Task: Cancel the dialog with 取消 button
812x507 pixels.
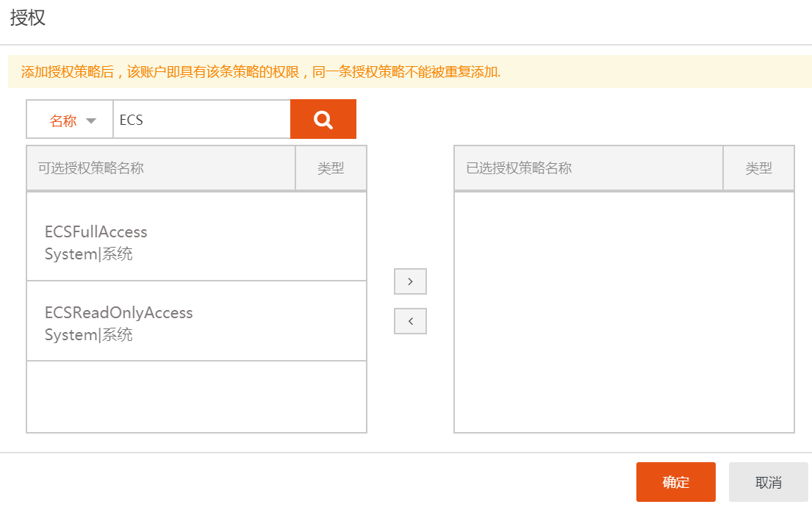Action: point(769,482)
